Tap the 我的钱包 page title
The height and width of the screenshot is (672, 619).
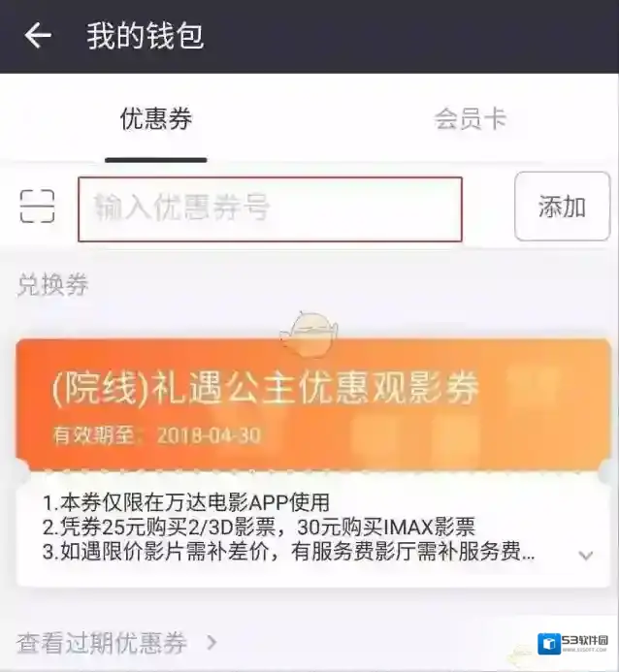(146, 36)
